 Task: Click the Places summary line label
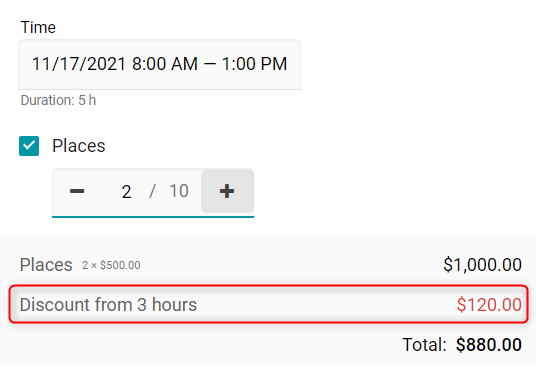pyautogui.click(x=46, y=265)
